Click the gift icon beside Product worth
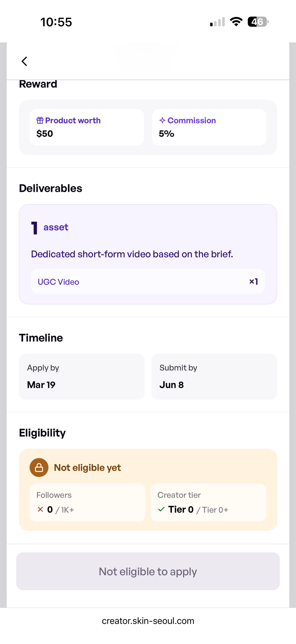Viewport: 296px width, 644px height. pos(40,120)
